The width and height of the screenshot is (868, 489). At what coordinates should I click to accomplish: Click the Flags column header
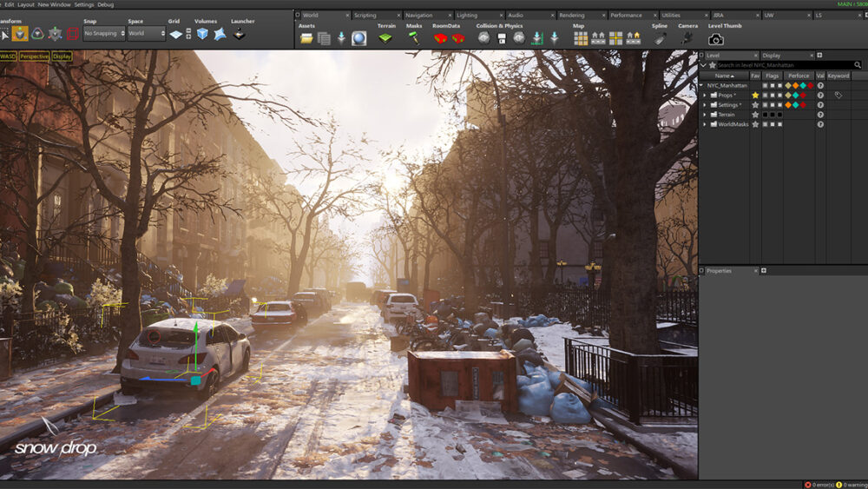click(x=772, y=76)
